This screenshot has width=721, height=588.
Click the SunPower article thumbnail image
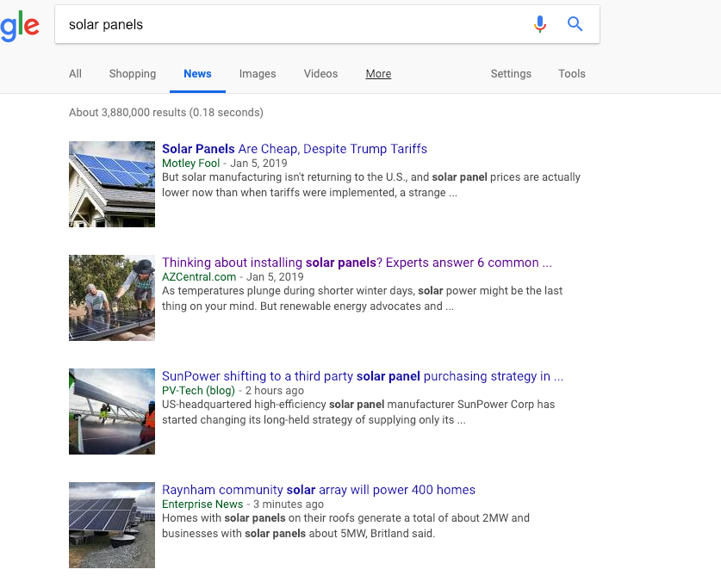pyautogui.click(x=112, y=412)
